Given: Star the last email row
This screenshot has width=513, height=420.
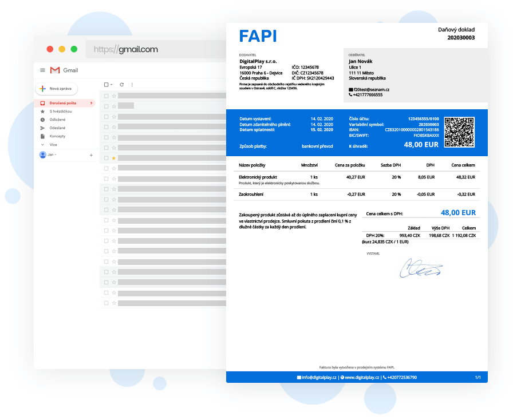Looking at the screenshot, I should [114, 303].
